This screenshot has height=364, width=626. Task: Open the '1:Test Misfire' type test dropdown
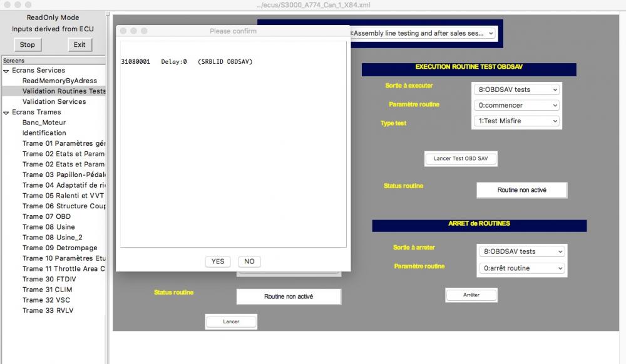click(516, 121)
